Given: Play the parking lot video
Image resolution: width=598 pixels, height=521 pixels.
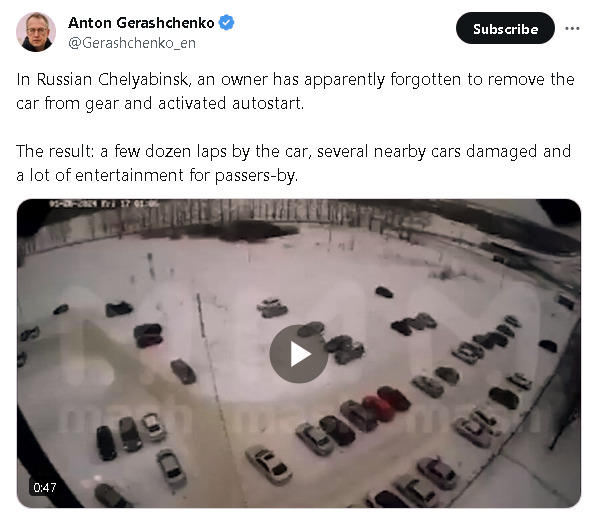Looking at the screenshot, I should click(x=299, y=354).
